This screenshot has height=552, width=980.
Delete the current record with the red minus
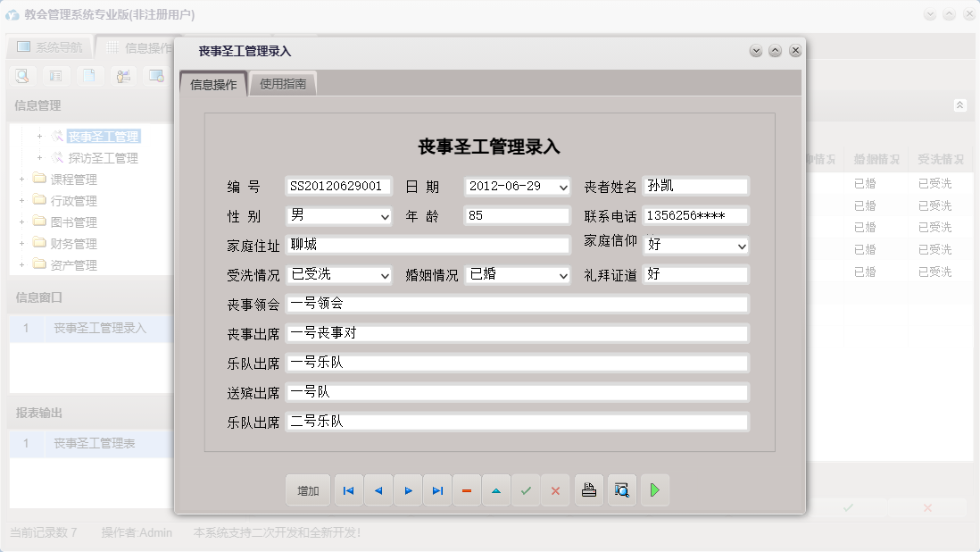[x=467, y=489]
